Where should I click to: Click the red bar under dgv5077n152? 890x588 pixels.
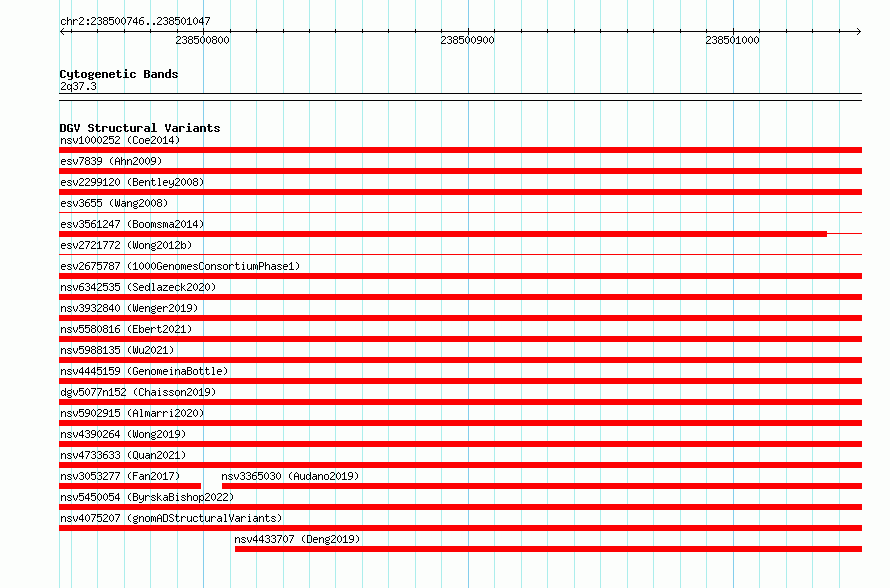tap(460, 402)
